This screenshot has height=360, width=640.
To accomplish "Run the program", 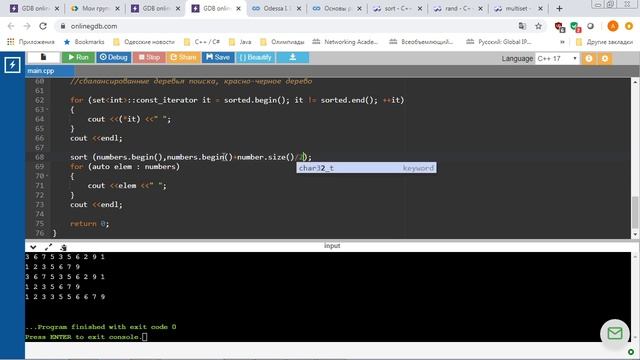I will (78, 57).
